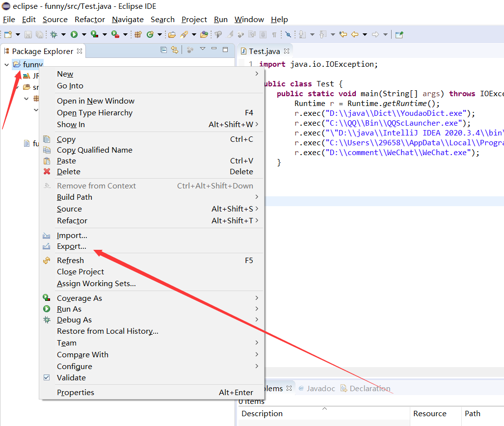
Task: Collapse the funny project tree node
Action: (x=6, y=65)
